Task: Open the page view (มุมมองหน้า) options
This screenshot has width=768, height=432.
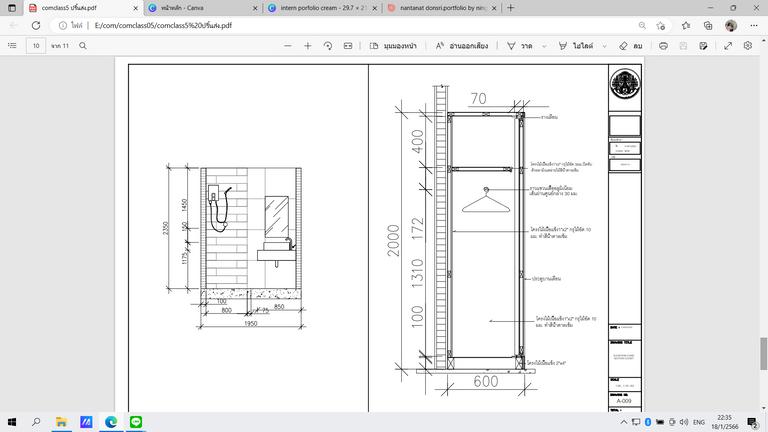Action: click(393, 46)
